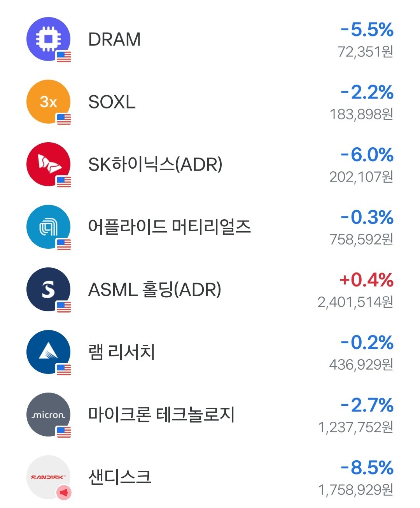Screen dimensions: 420x508
Task: Open the SOXL stock name
Action: pyautogui.click(x=112, y=102)
